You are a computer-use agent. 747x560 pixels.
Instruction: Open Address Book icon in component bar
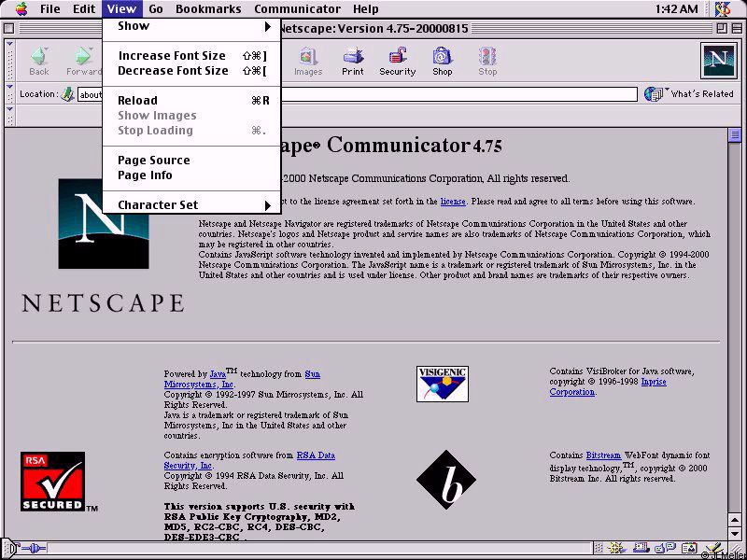pos(689,548)
